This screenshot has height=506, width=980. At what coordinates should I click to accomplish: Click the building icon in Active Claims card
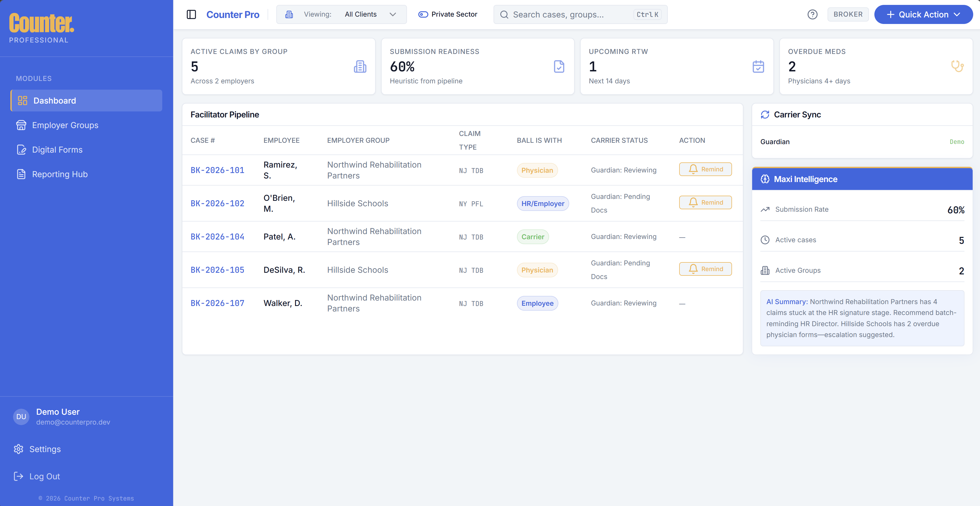click(360, 66)
